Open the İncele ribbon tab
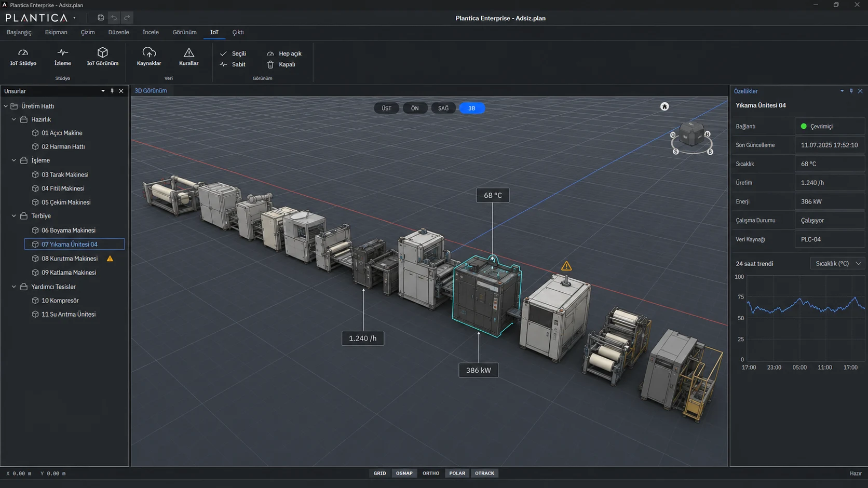This screenshot has height=488, width=868. click(151, 32)
